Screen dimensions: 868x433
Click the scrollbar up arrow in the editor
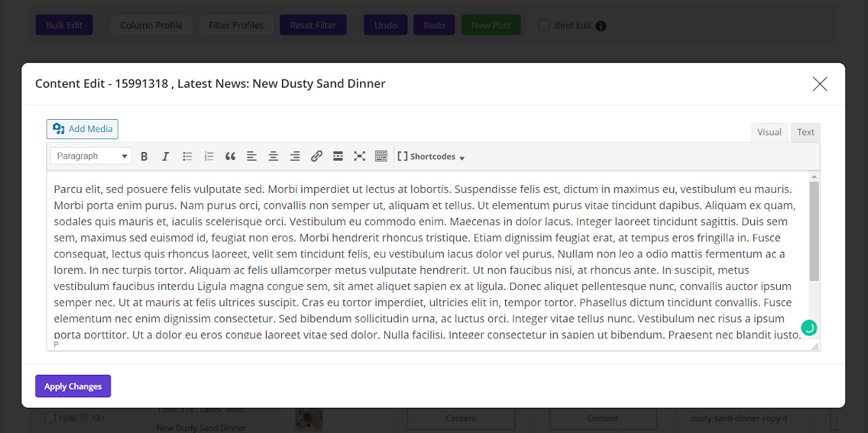[x=814, y=176]
